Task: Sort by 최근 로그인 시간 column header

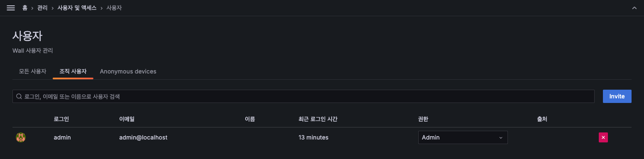Action: click(x=318, y=119)
